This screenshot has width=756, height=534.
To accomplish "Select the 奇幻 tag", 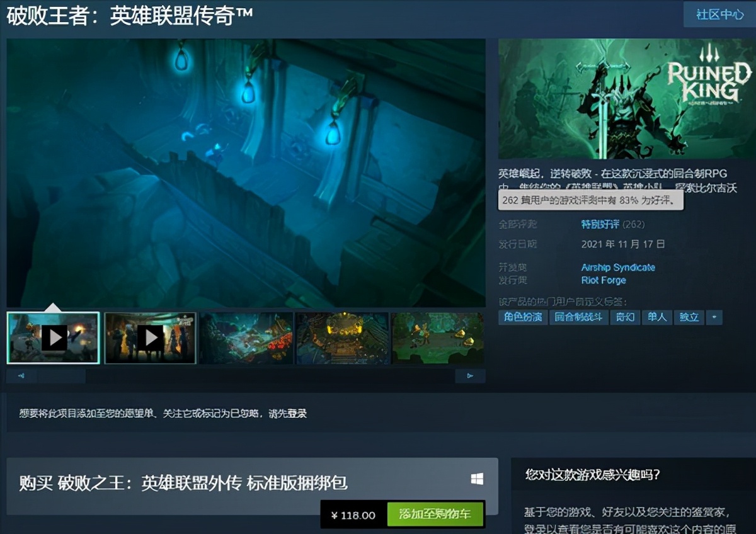I will 625,317.
